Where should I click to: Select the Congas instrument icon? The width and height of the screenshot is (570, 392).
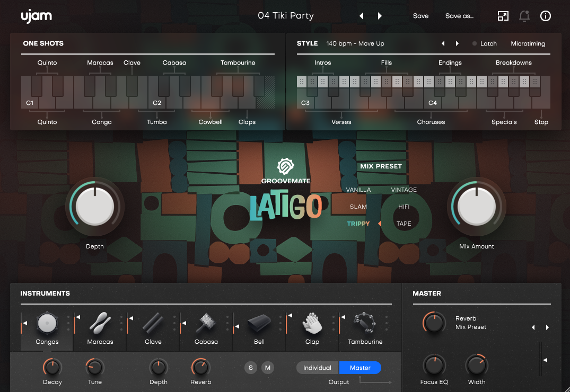pos(47,322)
